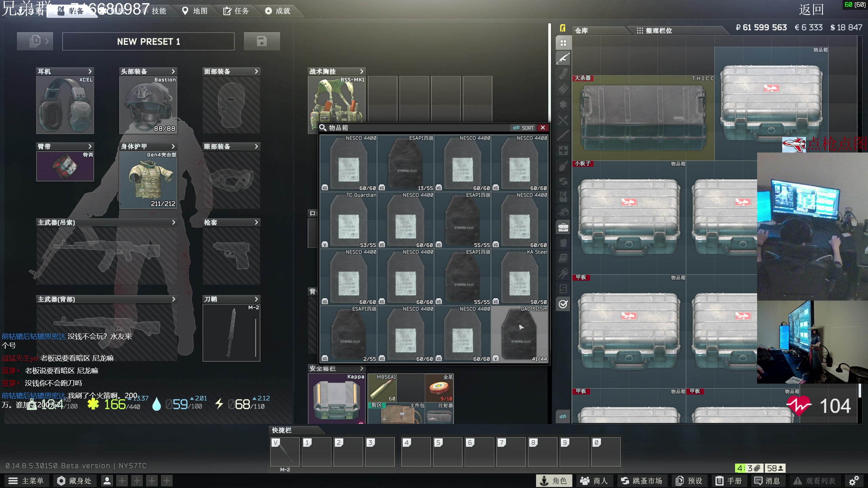Screen dimensions: 868x488
Task: Switch to the 成就 tab
Action: [278, 11]
